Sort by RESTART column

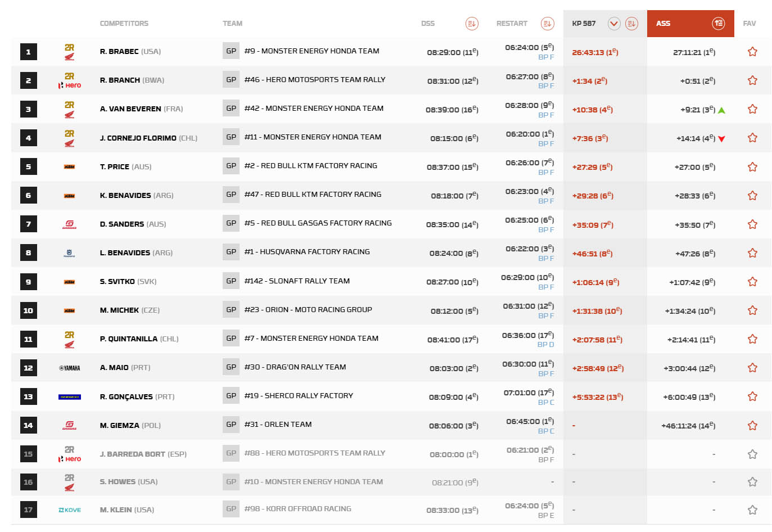coord(547,24)
